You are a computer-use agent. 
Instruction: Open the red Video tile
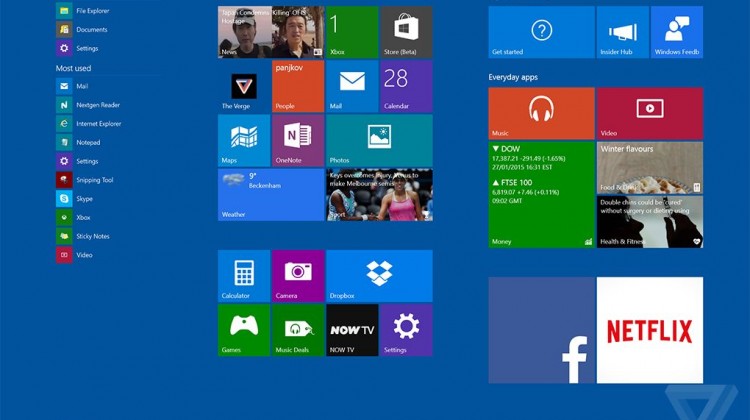[650, 113]
